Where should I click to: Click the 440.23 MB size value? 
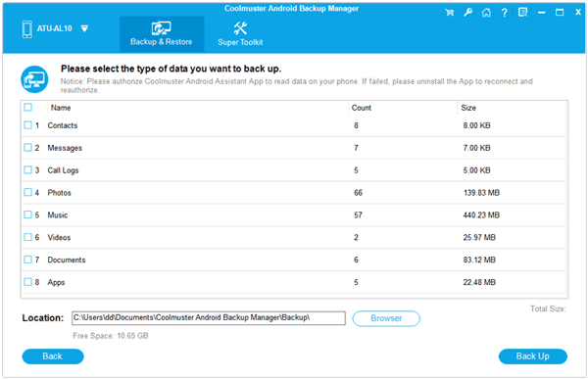(481, 215)
